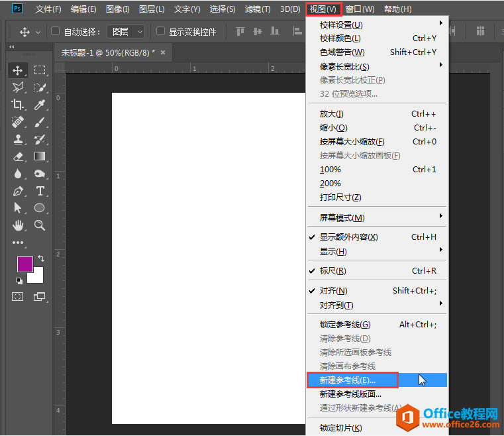Image resolution: width=504 pixels, height=436 pixels.
Task: Open the 文件(F) menu
Action: click(48, 9)
